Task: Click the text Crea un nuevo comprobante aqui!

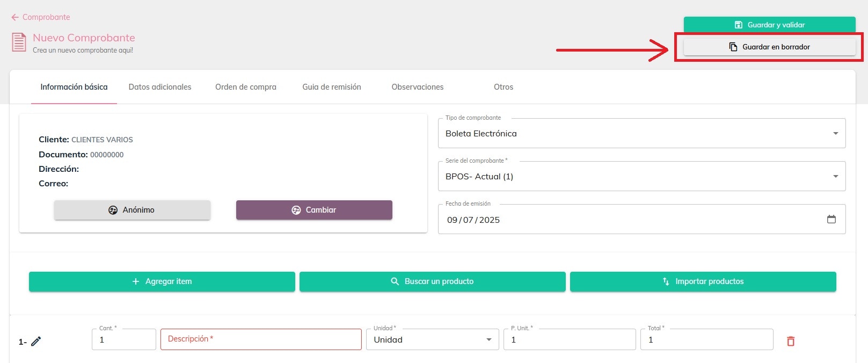Action: (83, 50)
